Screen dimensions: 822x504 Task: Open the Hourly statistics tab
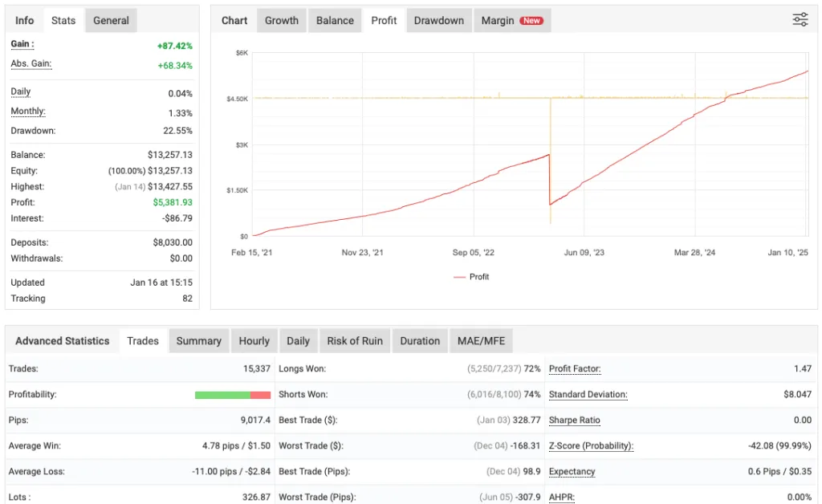254,340
